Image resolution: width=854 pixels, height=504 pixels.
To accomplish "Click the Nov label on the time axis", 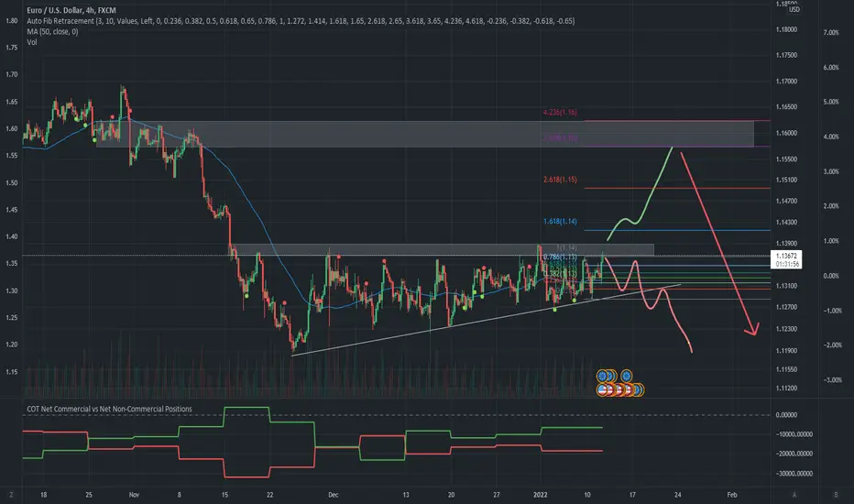I will [134, 495].
